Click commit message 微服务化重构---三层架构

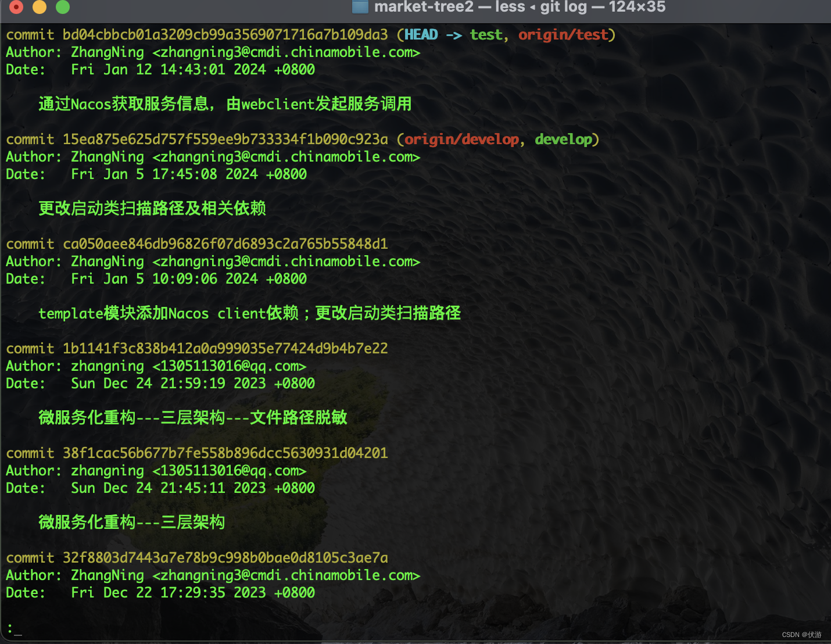132,523
